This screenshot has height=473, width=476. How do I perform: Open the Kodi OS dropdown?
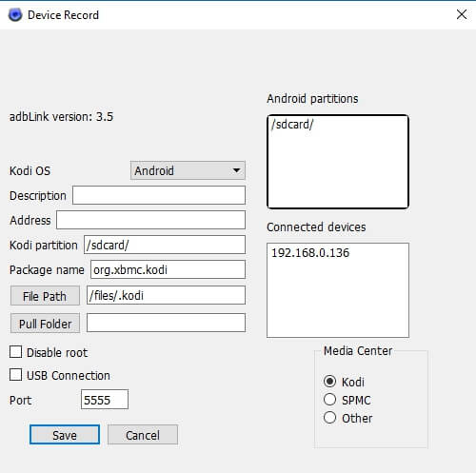[188, 170]
